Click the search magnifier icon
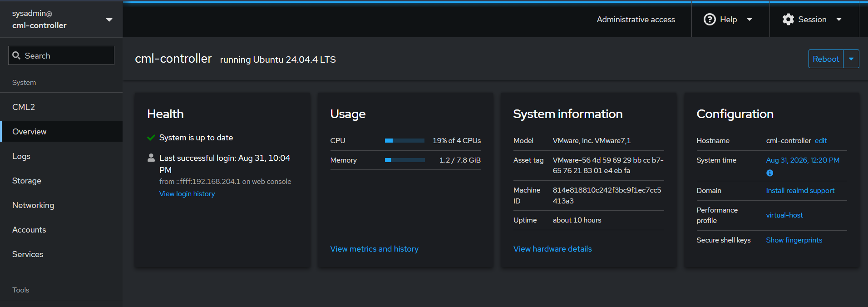The height and width of the screenshot is (307, 868). point(16,55)
